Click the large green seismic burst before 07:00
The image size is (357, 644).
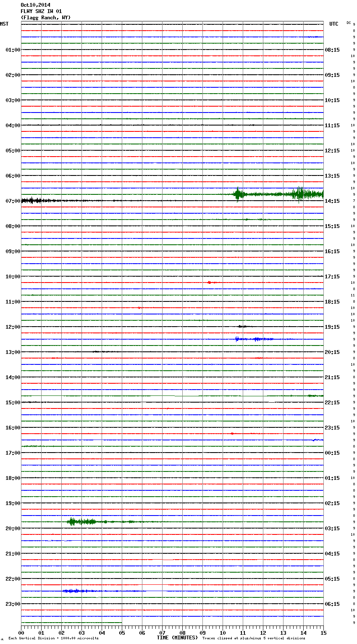(278, 194)
